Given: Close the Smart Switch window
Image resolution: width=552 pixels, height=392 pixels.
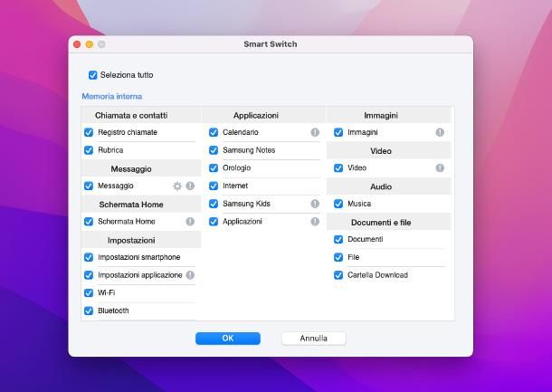Looking at the screenshot, I should click(x=77, y=44).
